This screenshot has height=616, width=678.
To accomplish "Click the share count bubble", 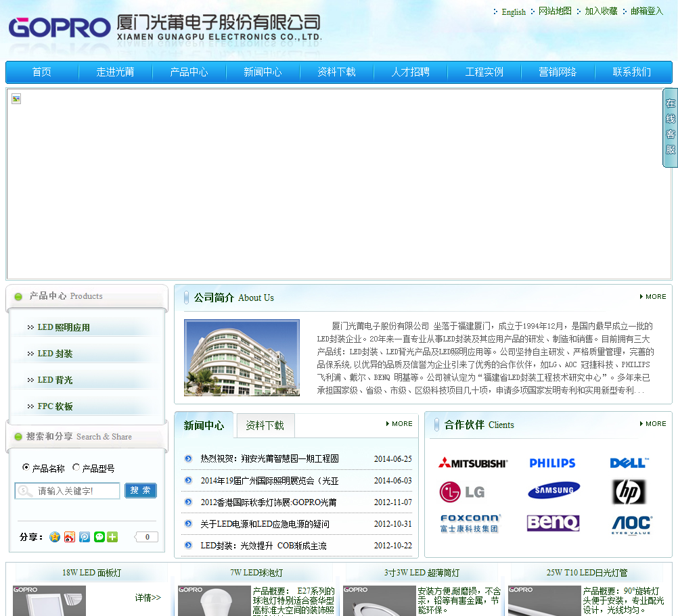I will (x=147, y=537).
